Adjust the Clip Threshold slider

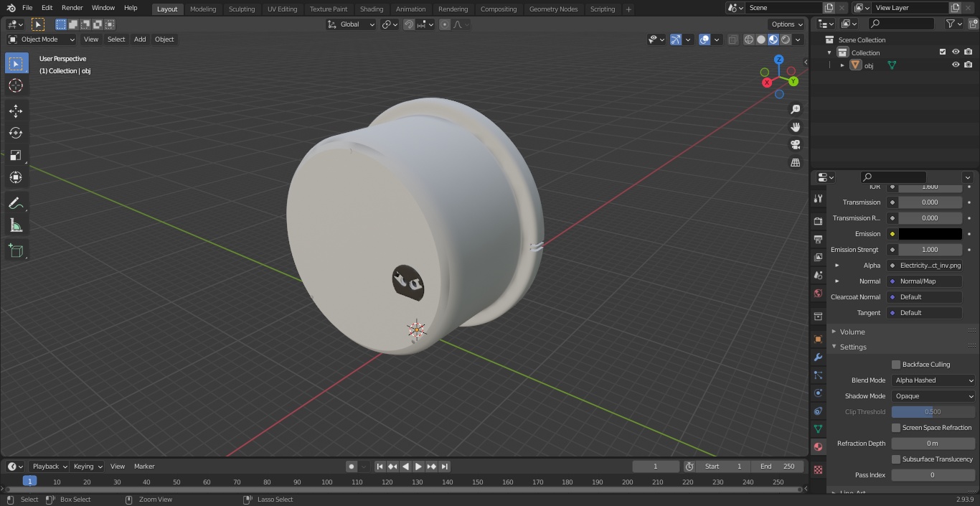coord(933,412)
